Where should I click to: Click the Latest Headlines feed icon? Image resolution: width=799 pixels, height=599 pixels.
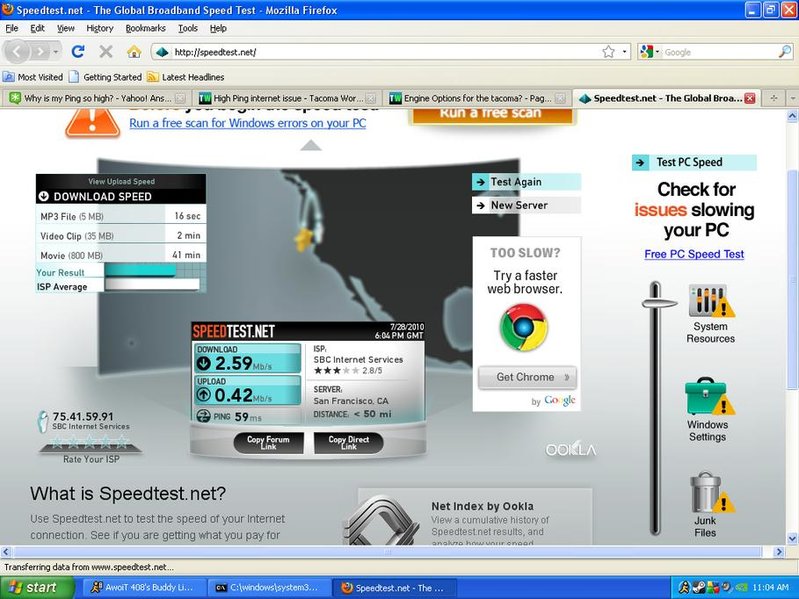click(x=152, y=77)
